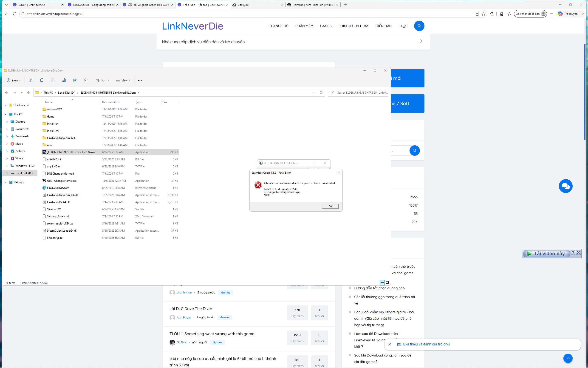Open PHIM HD - BLURAY menu item
Image resolution: width=588 pixels, height=368 pixels.
[x=353, y=26]
